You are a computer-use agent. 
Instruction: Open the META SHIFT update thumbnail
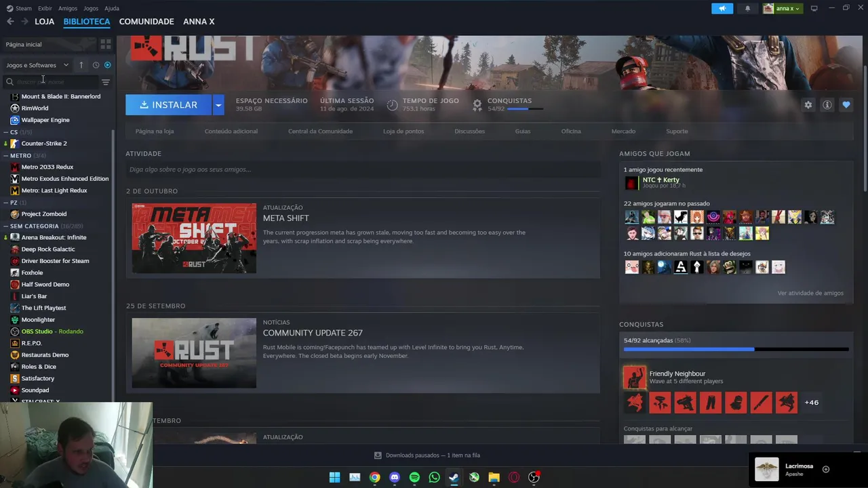pyautogui.click(x=194, y=239)
